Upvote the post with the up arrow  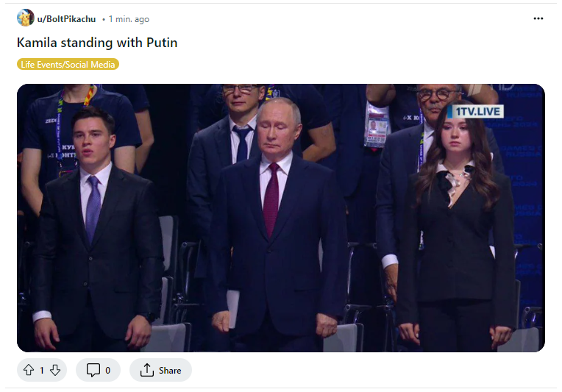click(x=29, y=370)
